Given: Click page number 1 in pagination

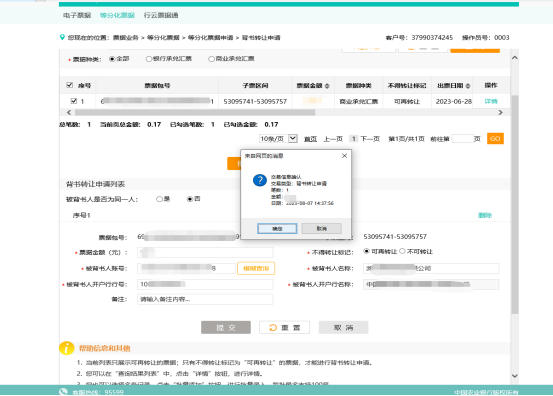Looking at the screenshot, I should [353, 139].
